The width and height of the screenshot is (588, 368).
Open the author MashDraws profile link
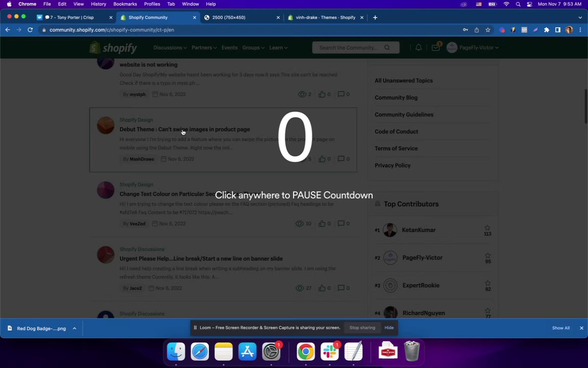142,159
